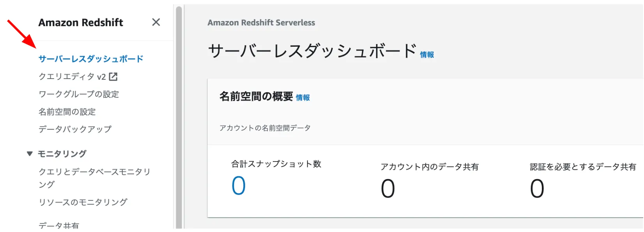Screen dimensions: 644x232
Task: Click the 合計スナップショット数 value 0
Action: (x=239, y=185)
